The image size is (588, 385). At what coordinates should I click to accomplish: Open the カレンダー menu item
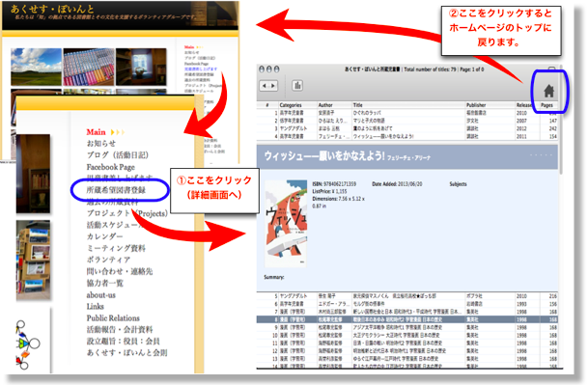pyautogui.click(x=104, y=236)
